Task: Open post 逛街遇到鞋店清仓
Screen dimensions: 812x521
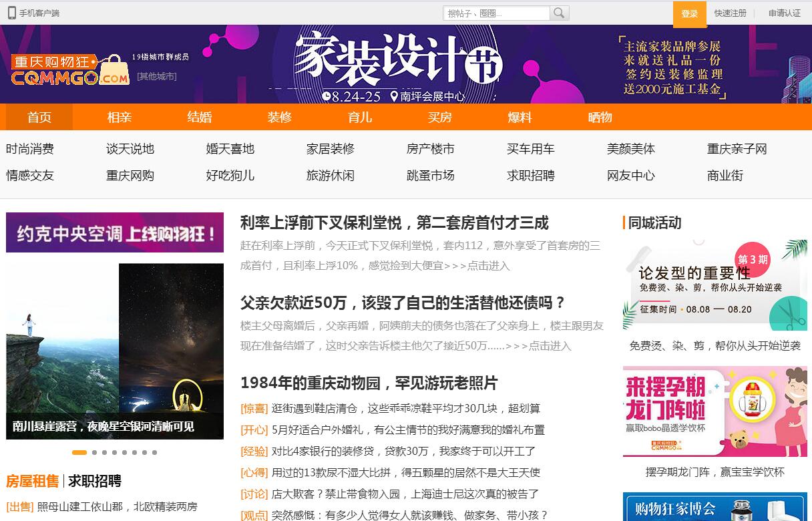Action: [406, 408]
